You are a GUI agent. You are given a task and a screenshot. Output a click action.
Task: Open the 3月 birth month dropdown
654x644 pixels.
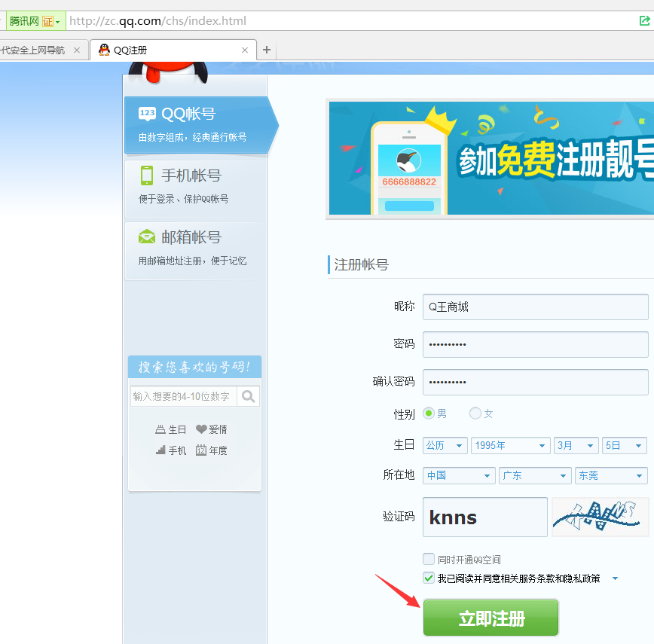pos(576,446)
